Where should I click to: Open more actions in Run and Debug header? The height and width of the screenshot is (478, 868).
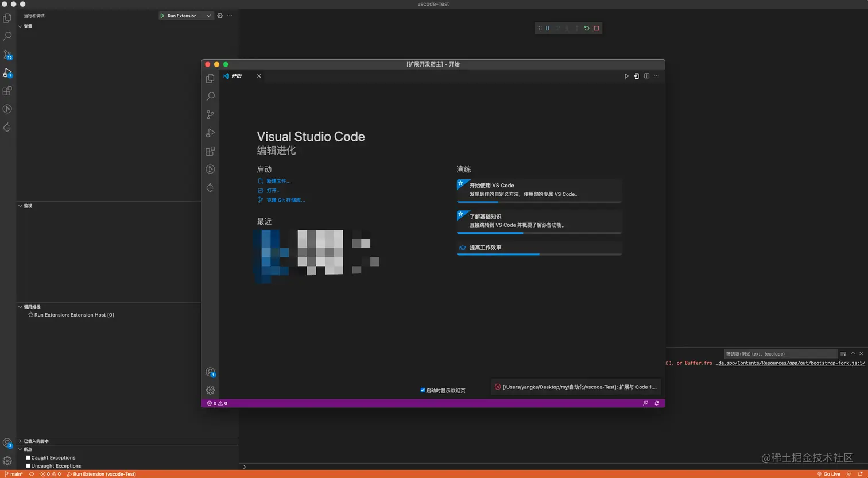click(230, 16)
